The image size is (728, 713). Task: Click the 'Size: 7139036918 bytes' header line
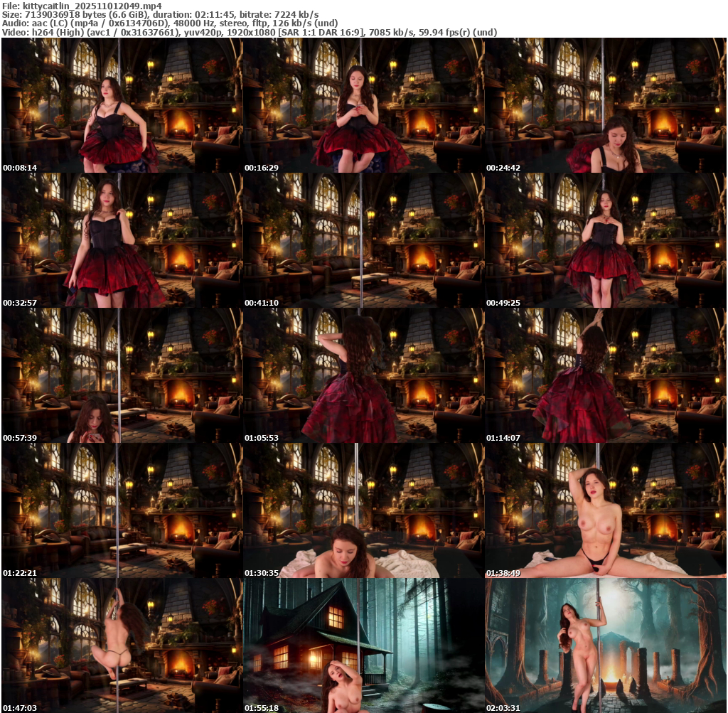tap(160, 14)
